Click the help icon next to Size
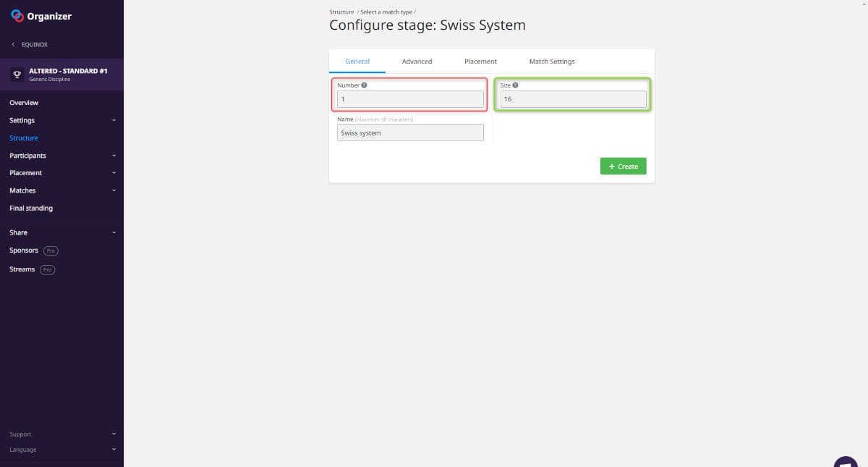The width and height of the screenshot is (868, 467). pos(515,85)
